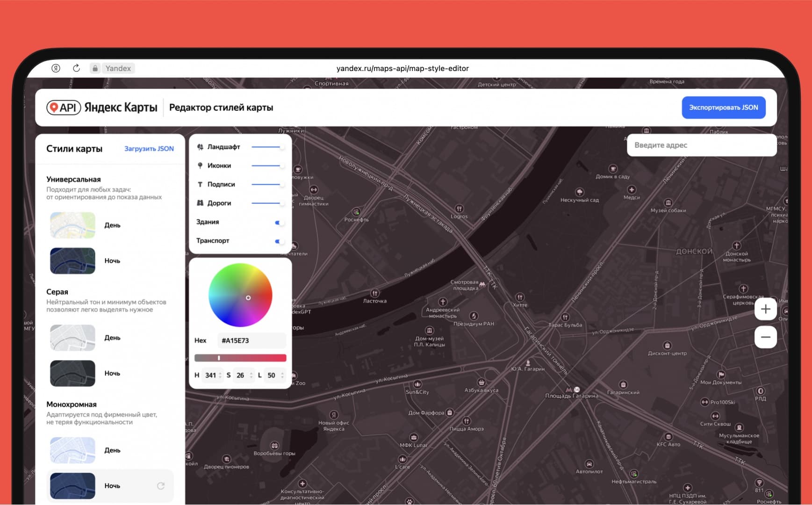Select Универсальная Ночь style thumbnail

click(x=72, y=261)
